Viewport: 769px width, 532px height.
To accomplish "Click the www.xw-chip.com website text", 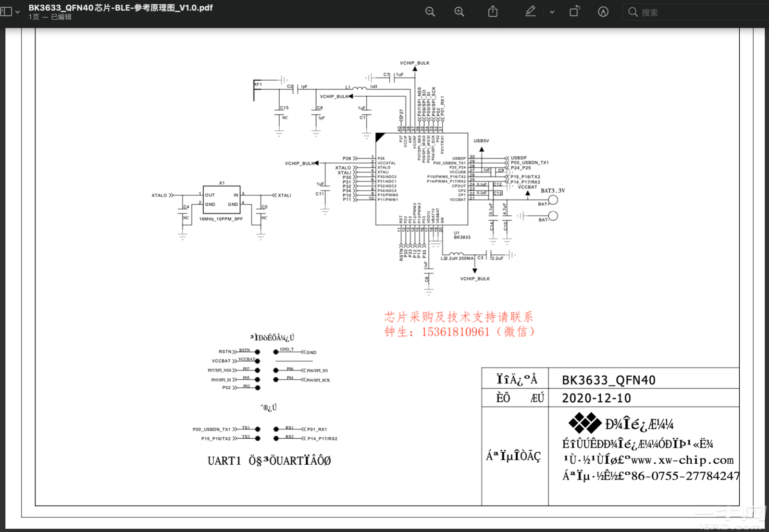I will click(682, 460).
